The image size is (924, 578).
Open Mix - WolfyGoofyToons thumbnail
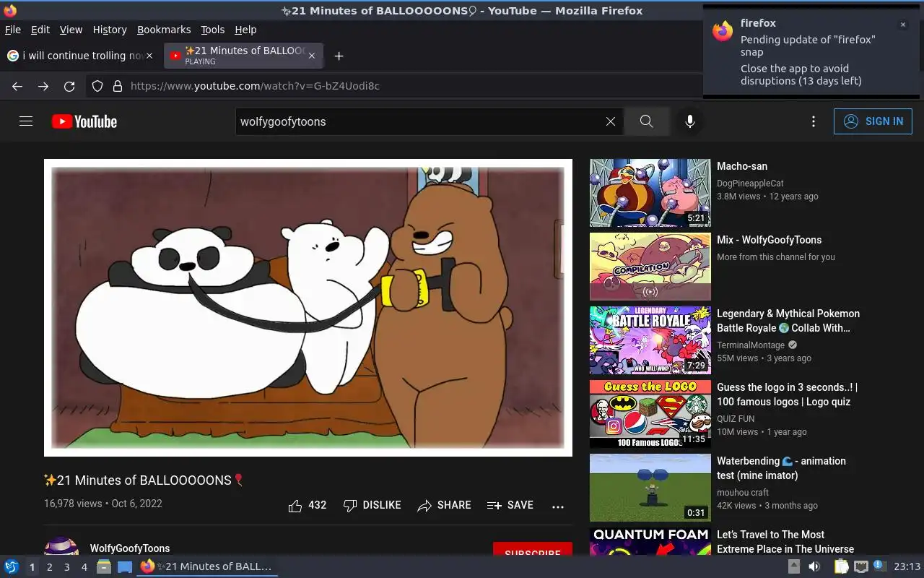[x=650, y=267]
